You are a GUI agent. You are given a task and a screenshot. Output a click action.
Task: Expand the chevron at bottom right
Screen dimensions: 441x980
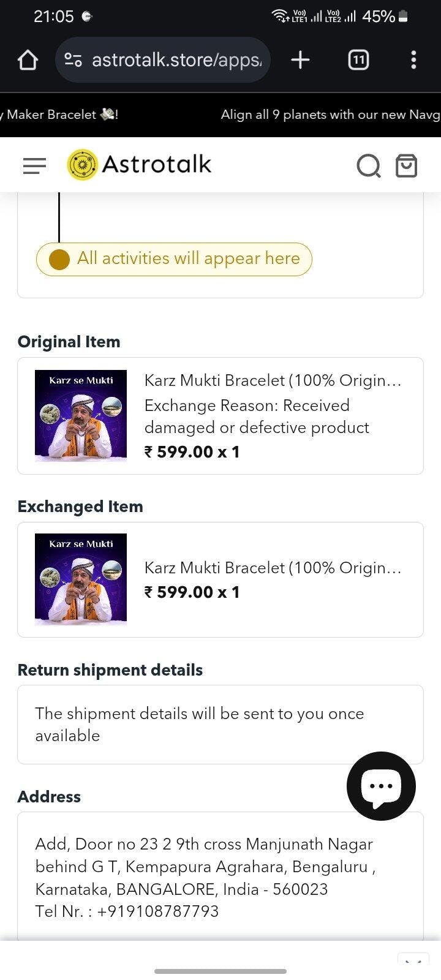413,963
